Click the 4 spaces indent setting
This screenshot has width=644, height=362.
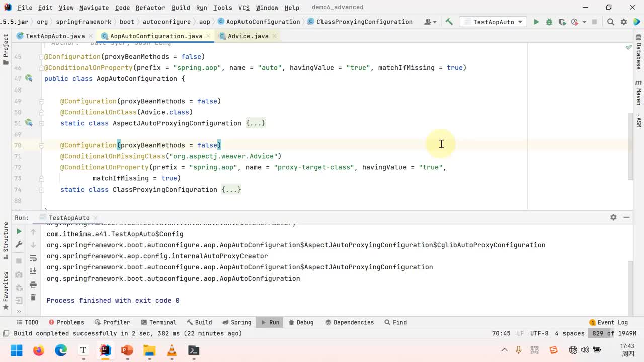point(570,333)
